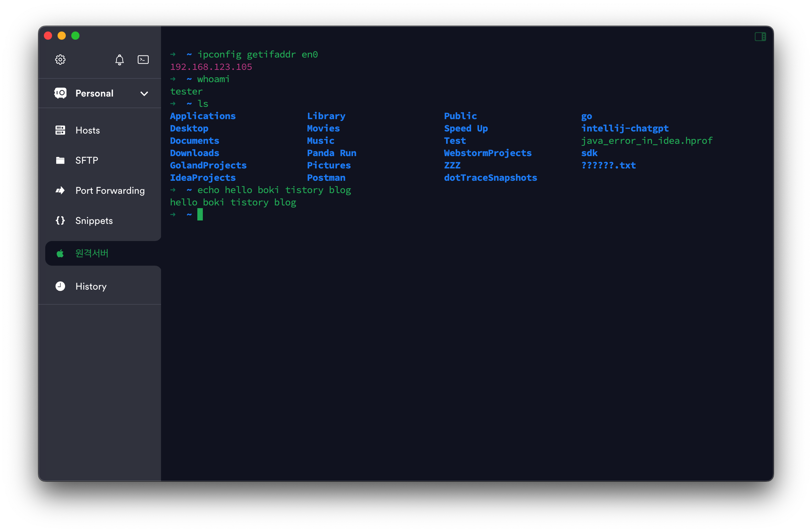Screen dimensions: 812x532
Task: Click the notifications bell icon
Action: point(119,60)
